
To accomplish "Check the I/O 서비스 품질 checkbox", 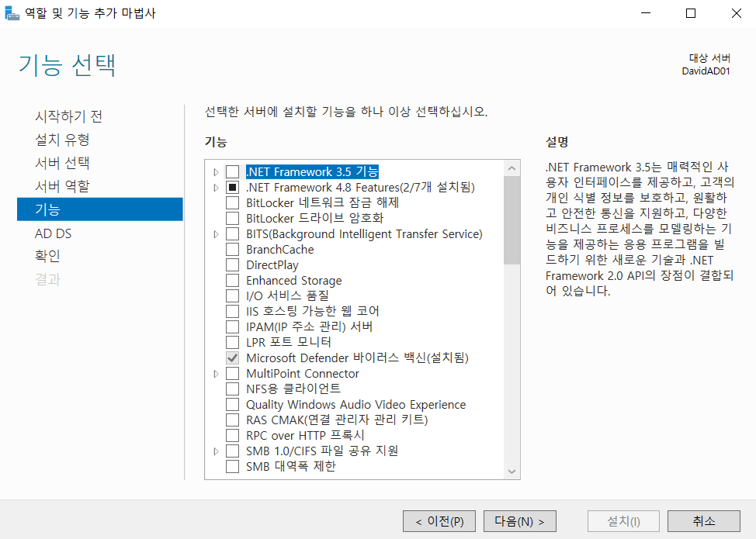I will pyautogui.click(x=232, y=295).
